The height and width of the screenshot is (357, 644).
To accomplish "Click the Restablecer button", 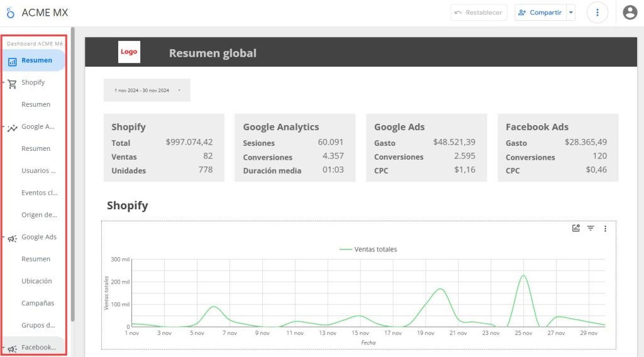I will click(479, 13).
